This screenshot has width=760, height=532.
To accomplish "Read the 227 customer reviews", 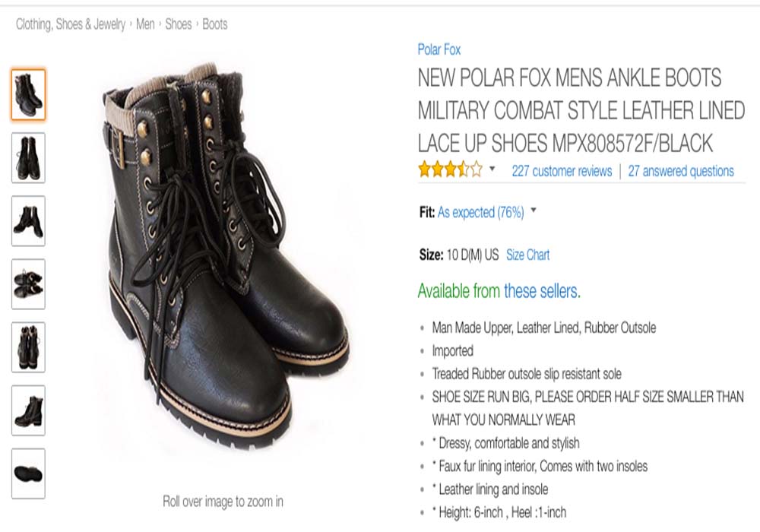I will [x=562, y=171].
